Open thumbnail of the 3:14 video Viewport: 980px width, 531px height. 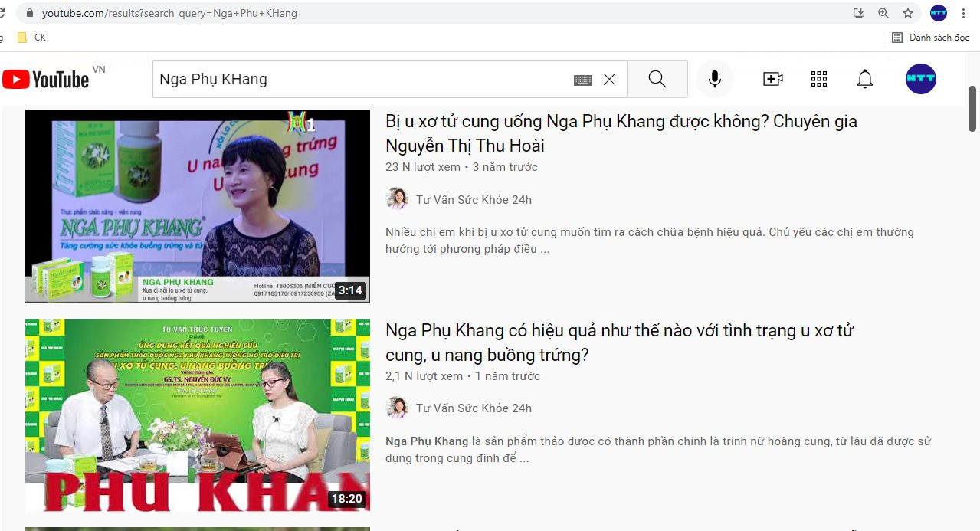(198, 206)
